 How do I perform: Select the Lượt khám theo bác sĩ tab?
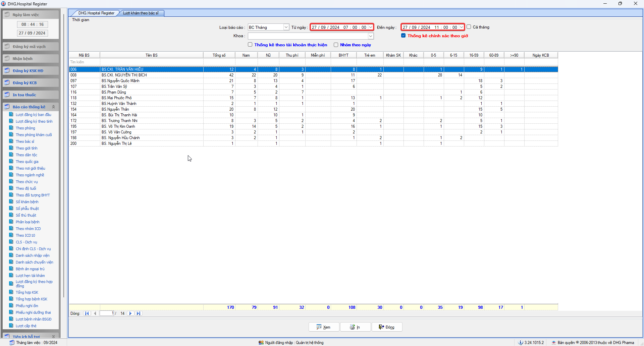coord(141,13)
